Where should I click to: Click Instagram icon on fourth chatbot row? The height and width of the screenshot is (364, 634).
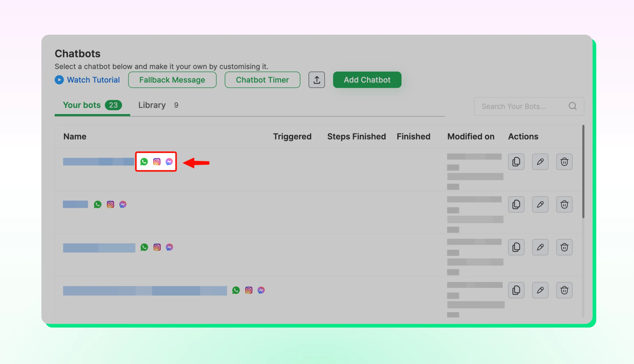249,290
